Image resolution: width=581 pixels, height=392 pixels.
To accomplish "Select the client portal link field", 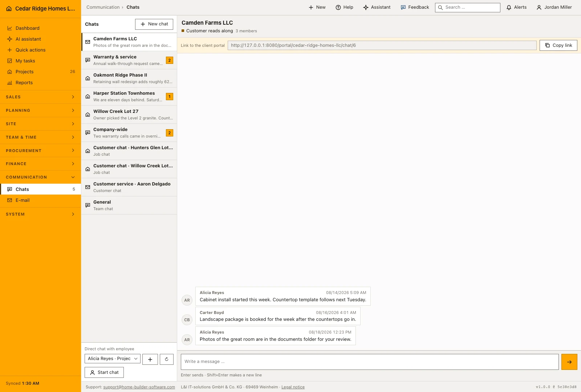I will (382, 45).
